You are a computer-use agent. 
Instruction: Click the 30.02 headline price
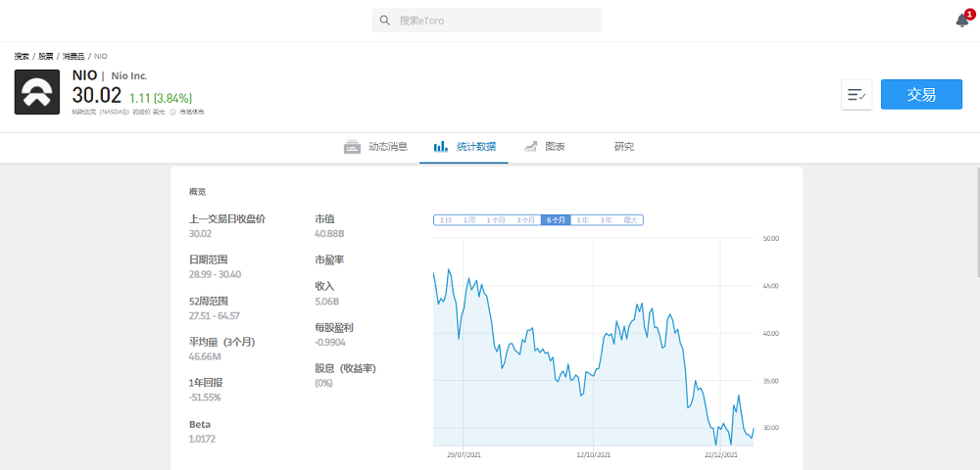click(97, 96)
